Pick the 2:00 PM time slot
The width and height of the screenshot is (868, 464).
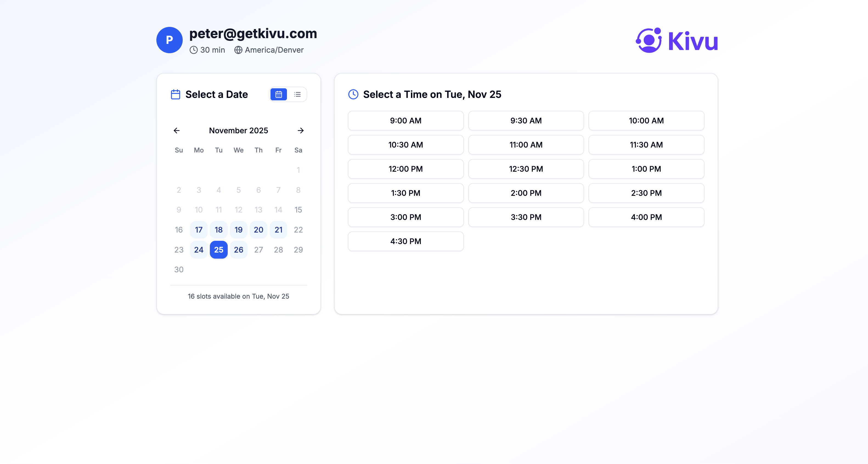pyautogui.click(x=526, y=193)
